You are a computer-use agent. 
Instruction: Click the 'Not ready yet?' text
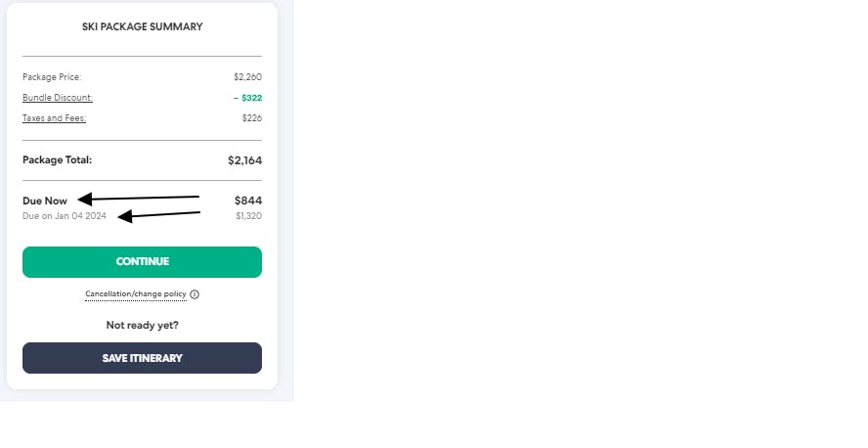pyautogui.click(x=142, y=325)
